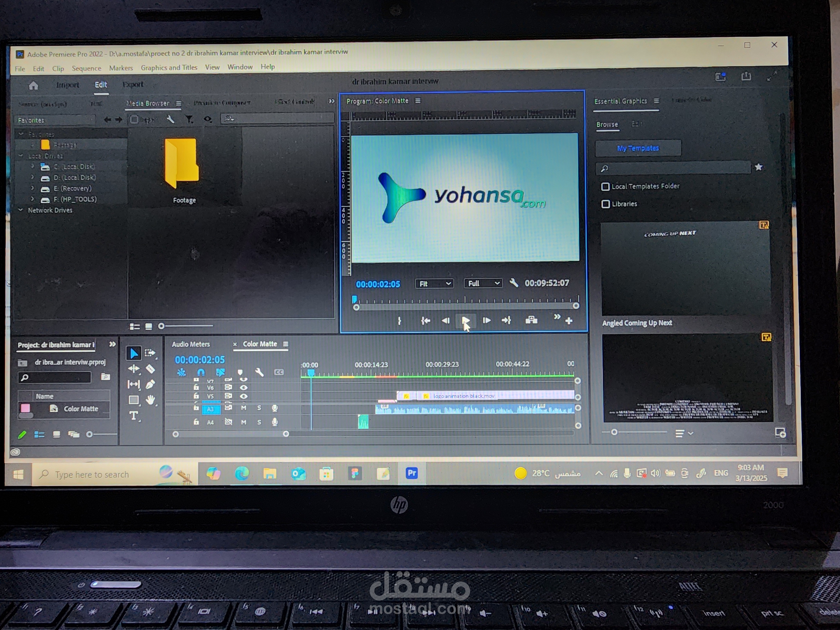Open the Sequence menu

coord(87,69)
